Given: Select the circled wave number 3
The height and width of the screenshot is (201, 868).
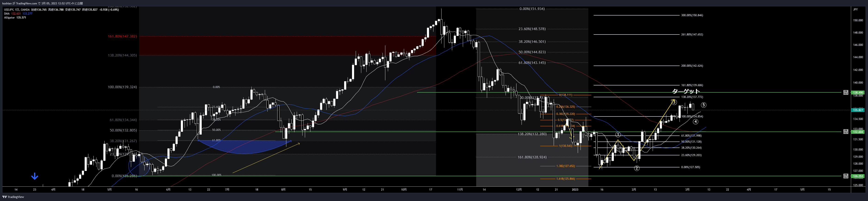Looking at the screenshot, I should [674, 102].
